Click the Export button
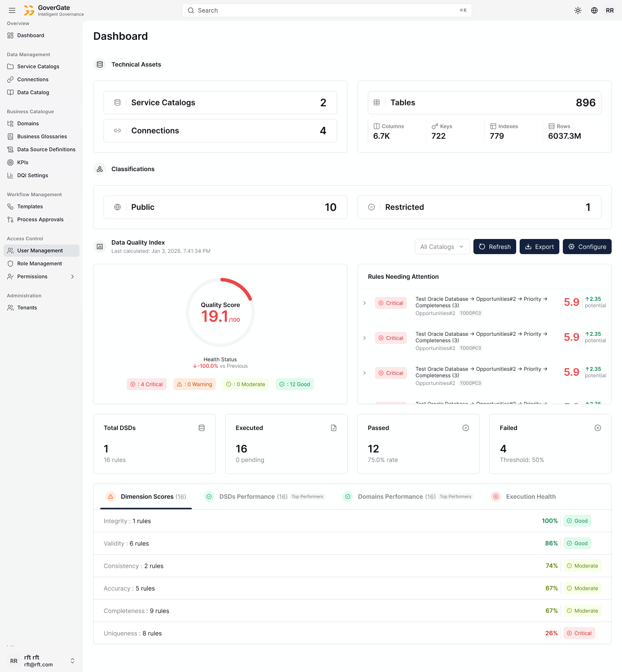 coord(539,247)
